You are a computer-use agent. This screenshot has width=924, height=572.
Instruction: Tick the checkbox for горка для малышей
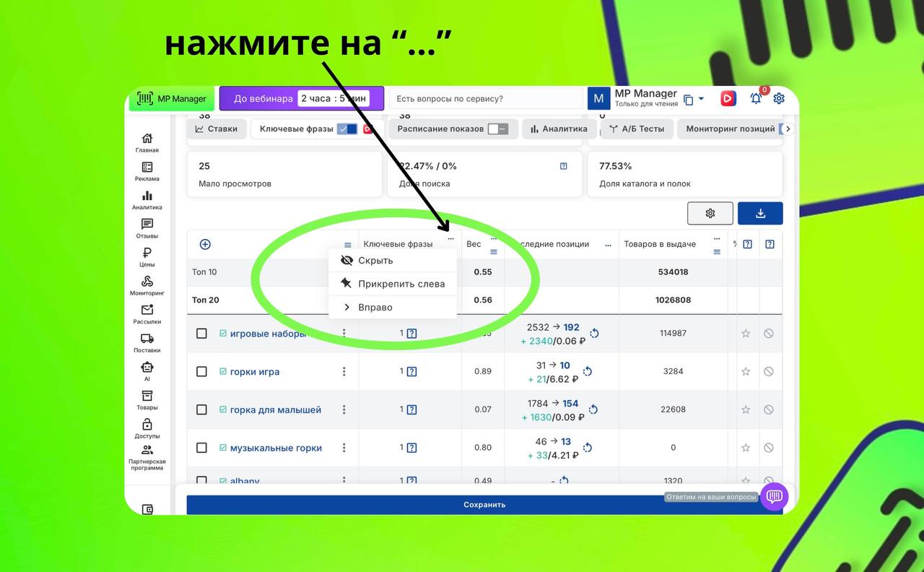[202, 409]
